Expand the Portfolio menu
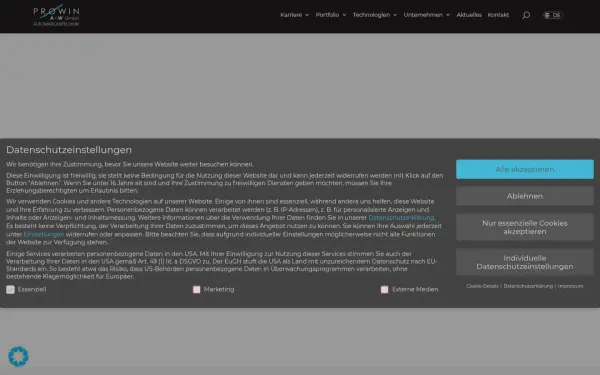This screenshot has height=375, width=600. click(x=331, y=15)
